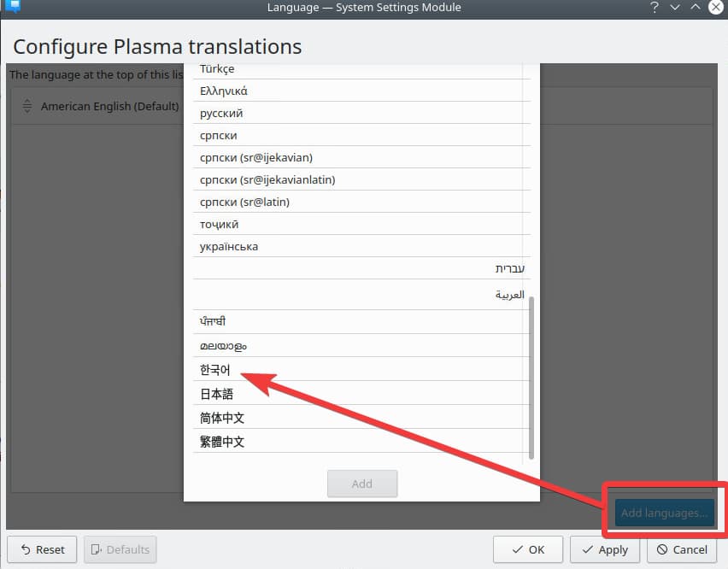Select 한국어 from the language list
The width and height of the screenshot is (728, 569).
pyautogui.click(x=215, y=370)
